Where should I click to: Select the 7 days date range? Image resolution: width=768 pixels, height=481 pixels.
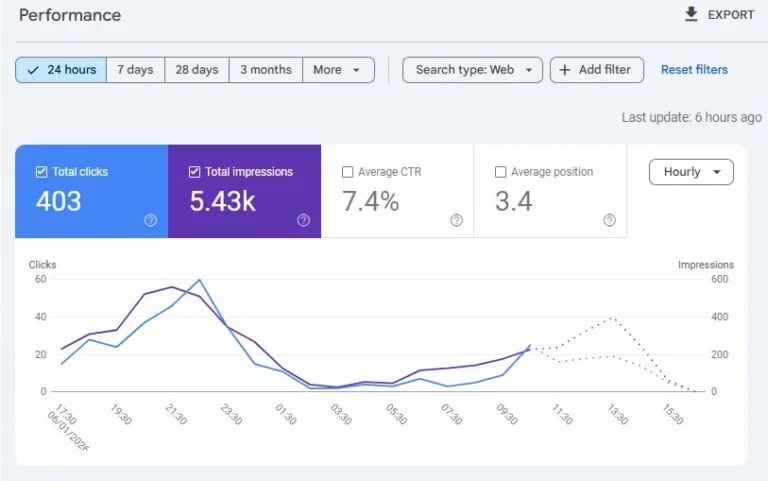coord(135,70)
